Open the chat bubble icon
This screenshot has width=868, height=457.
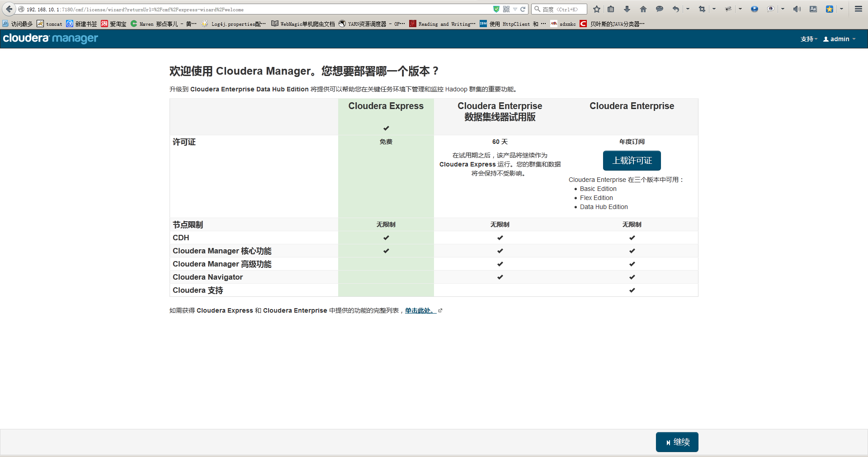coord(660,9)
